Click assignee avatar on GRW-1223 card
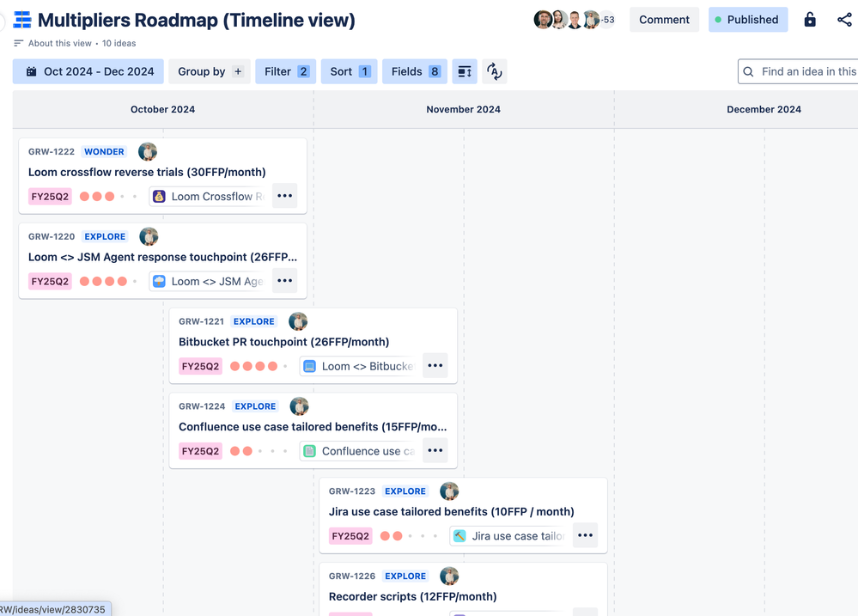This screenshot has height=616, width=858. [449, 491]
